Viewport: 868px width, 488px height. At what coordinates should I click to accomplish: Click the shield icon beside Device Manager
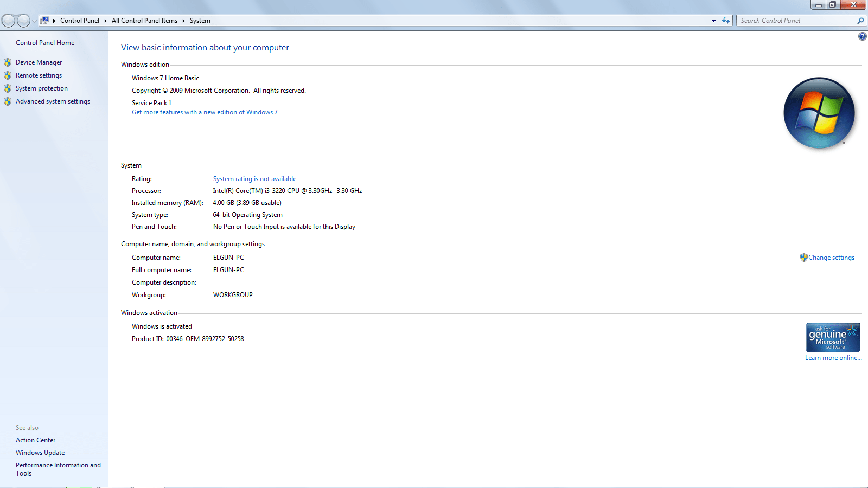pyautogui.click(x=8, y=62)
